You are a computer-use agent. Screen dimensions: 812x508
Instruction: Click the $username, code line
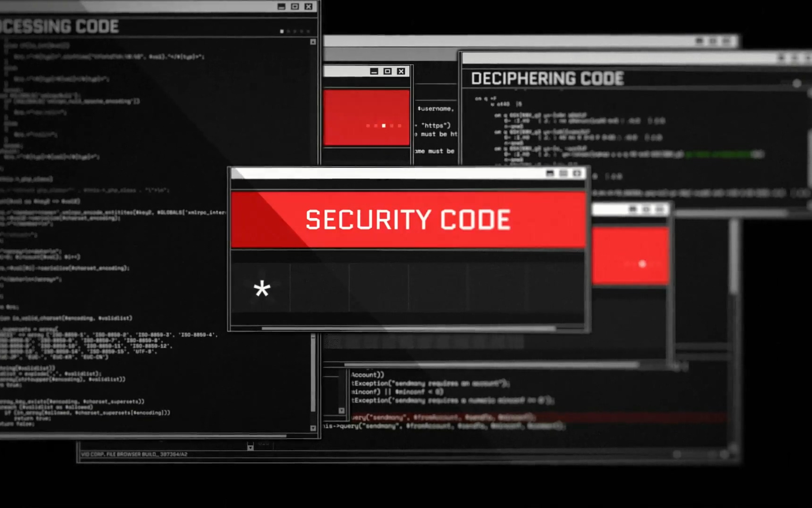[x=436, y=109]
